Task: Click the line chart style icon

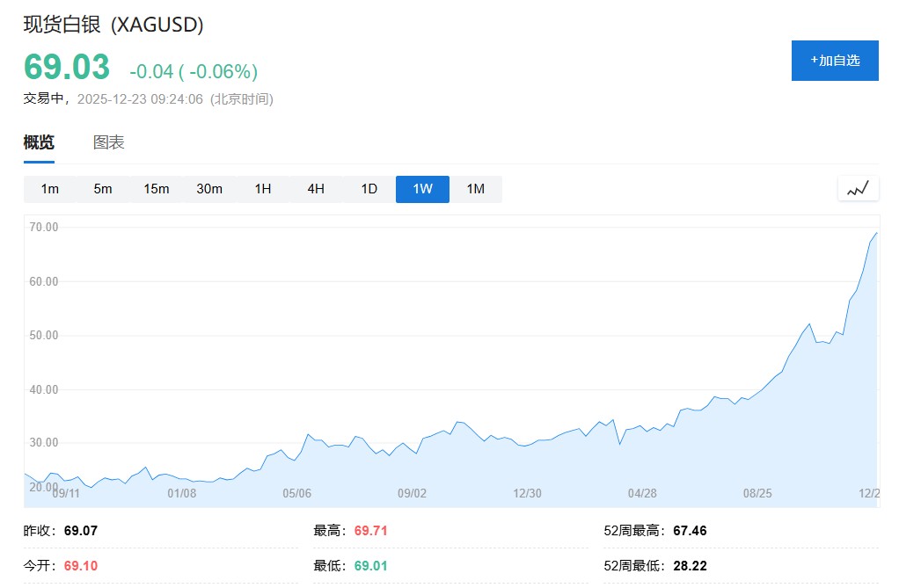Action: pyautogui.click(x=858, y=189)
